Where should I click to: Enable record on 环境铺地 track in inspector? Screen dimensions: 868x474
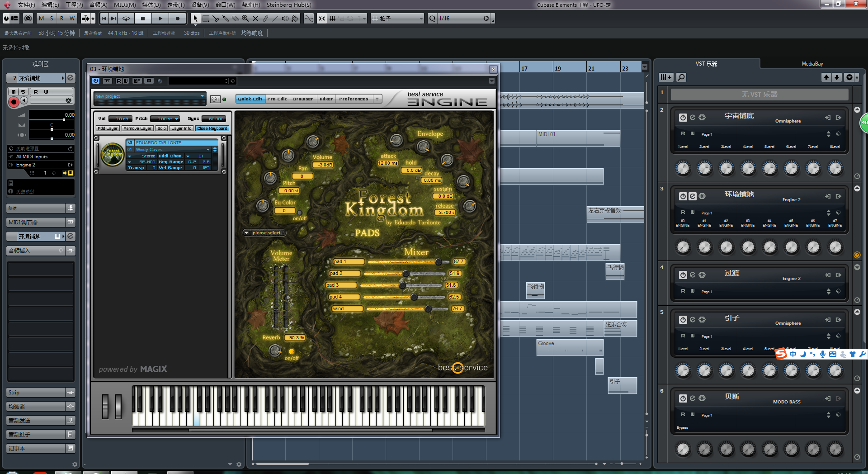pyautogui.click(x=14, y=102)
